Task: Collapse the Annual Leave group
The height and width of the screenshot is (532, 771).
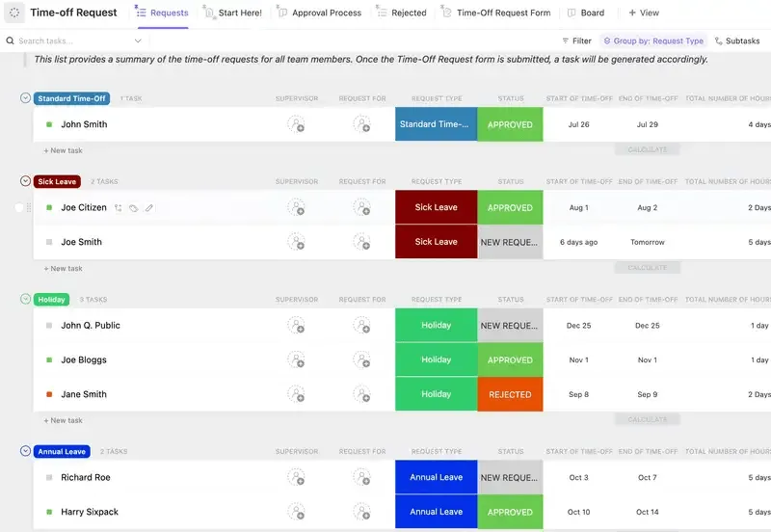Action: coord(26,451)
